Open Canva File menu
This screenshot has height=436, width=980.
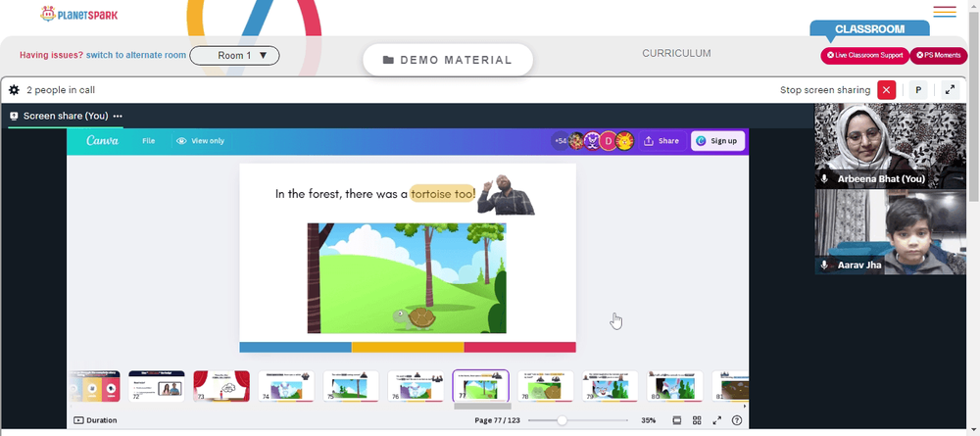click(148, 141)
